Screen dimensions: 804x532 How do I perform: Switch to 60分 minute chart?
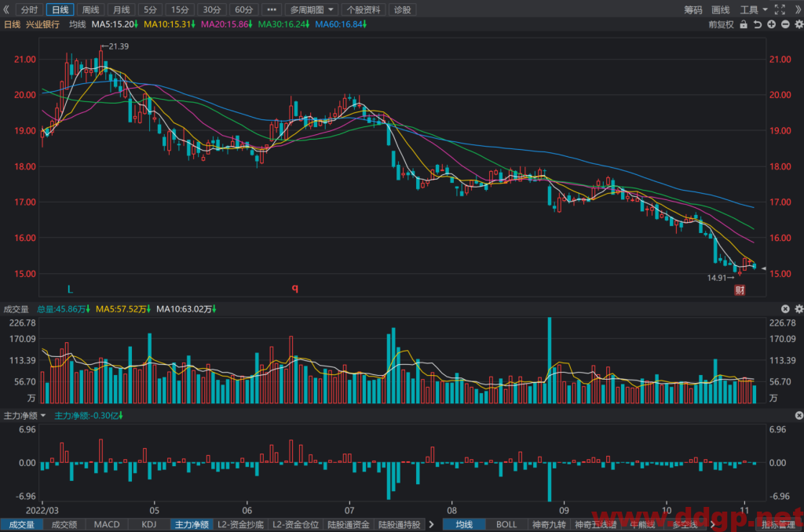pyautogui.click(x=243, y=9)
